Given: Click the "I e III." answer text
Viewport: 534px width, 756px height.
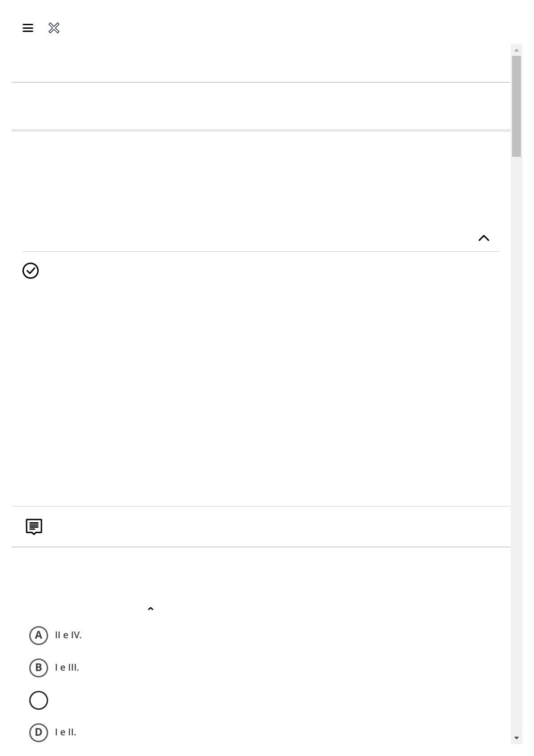Looking at the screenshot, I should coord(67,668).
